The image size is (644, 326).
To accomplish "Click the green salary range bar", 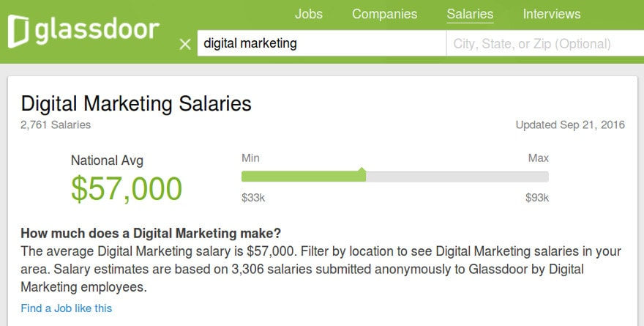I will click(304, 177).
